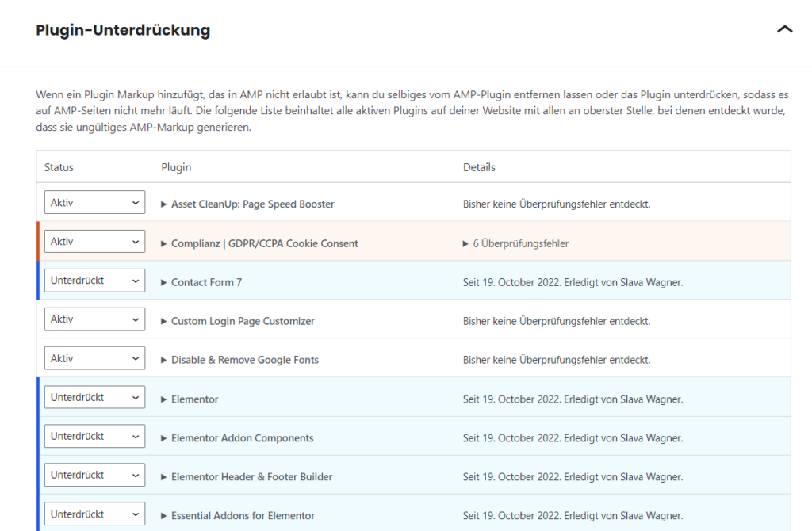This screenshot has height=531, width=812.
Task: Open status dropdown in the plain Elementor row
Action: [x=95, y=397]
